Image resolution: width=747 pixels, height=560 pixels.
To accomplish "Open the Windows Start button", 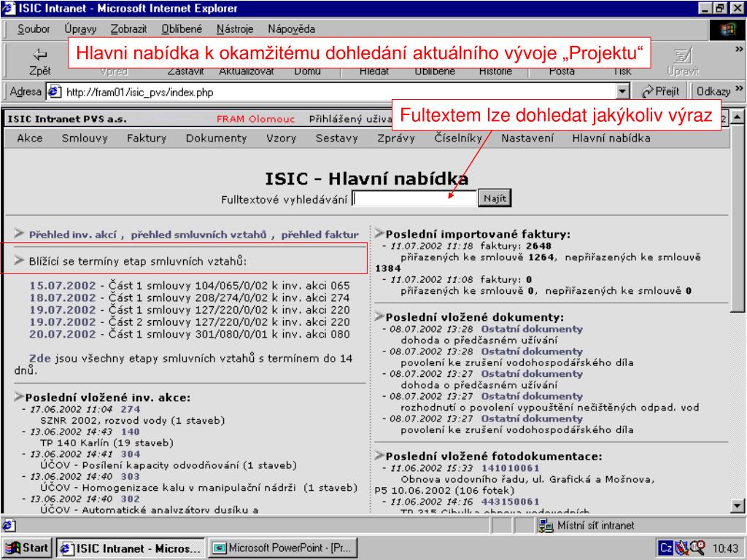I will pos(28,548).
